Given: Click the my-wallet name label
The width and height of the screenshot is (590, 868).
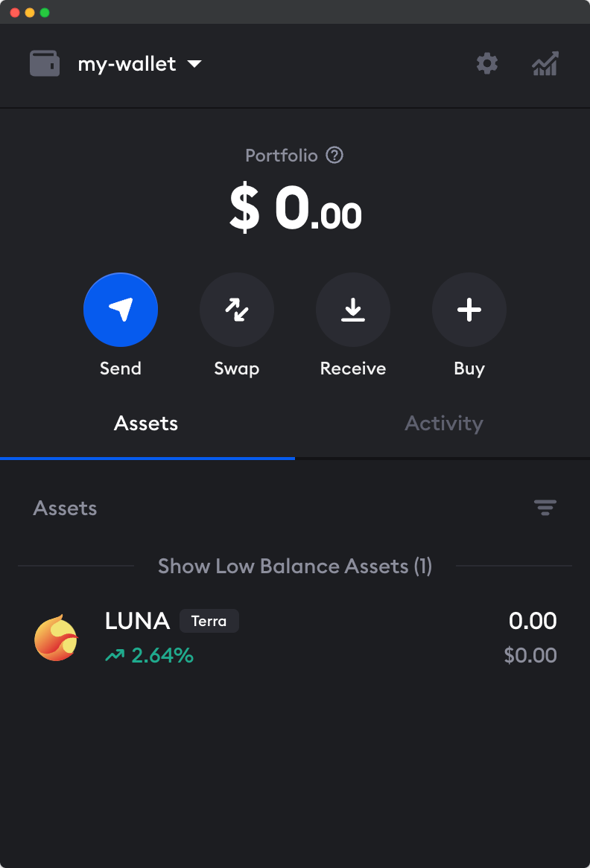Looking at the screenshot, I should tap(127, 64).
